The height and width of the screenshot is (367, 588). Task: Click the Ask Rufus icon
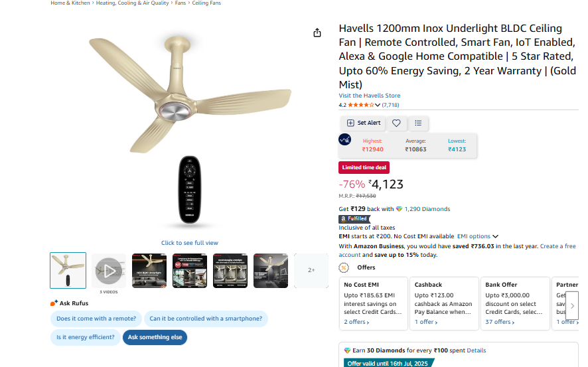click(x=54, y=303)
